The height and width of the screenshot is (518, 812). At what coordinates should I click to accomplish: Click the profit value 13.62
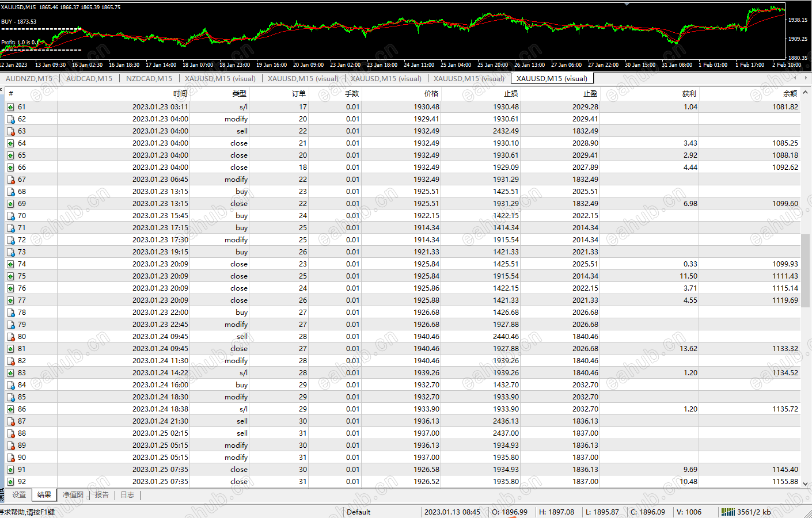click(x=688, y=349)
